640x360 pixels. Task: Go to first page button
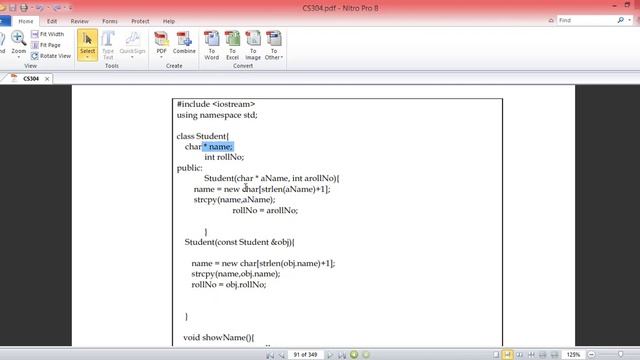point(270,355)
